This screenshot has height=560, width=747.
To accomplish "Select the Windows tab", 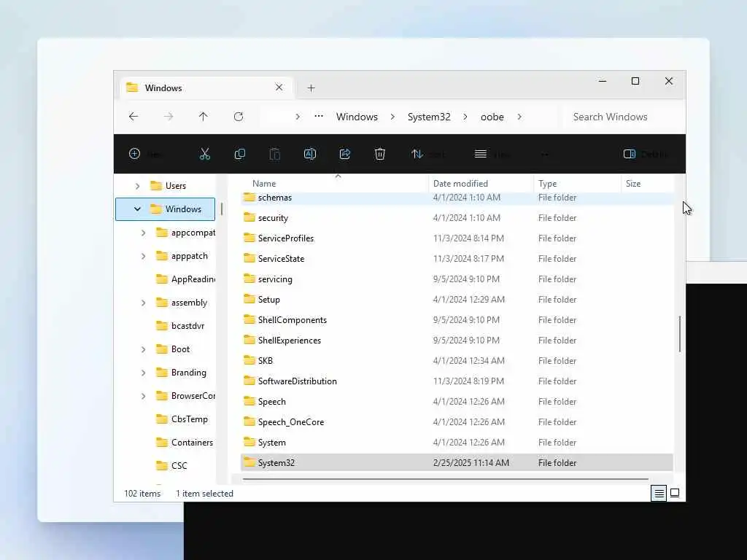I will pos(206,87).
